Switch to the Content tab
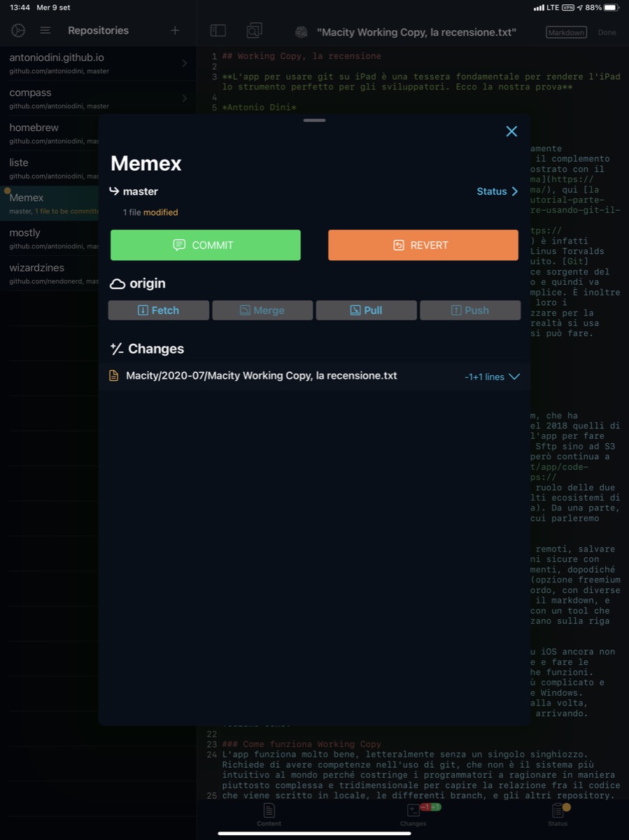This screenshot has width=629, height=840. point(269,814)
